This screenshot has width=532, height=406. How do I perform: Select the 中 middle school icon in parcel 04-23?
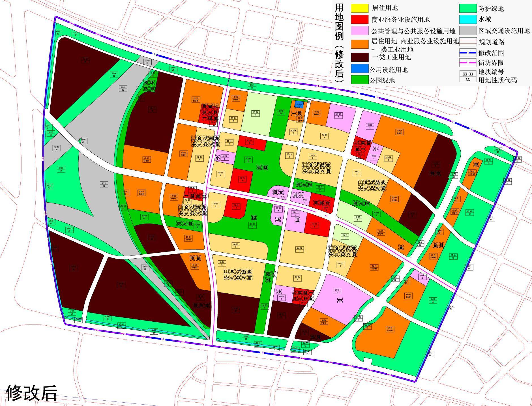[x=340, y=301]
